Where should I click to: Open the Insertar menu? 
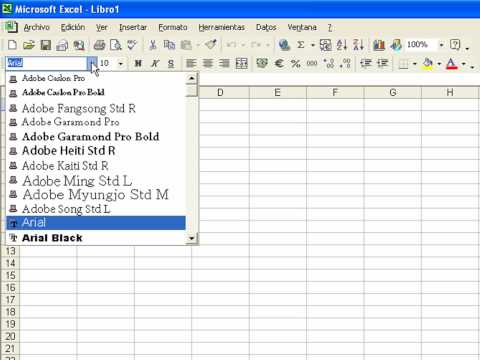(x=133, y=27)
